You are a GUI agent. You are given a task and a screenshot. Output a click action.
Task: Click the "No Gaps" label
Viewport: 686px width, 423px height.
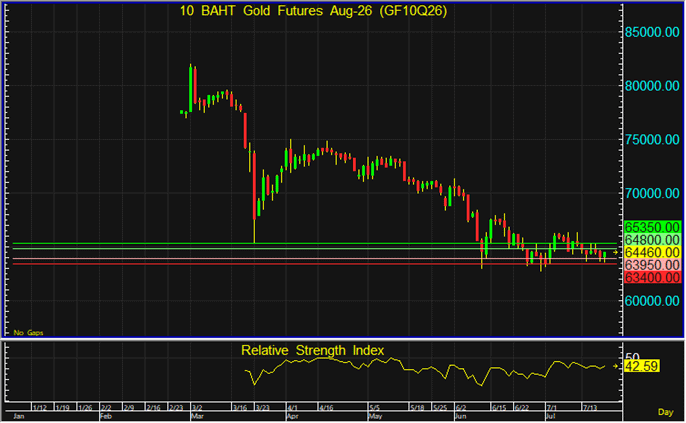point(28,333)
